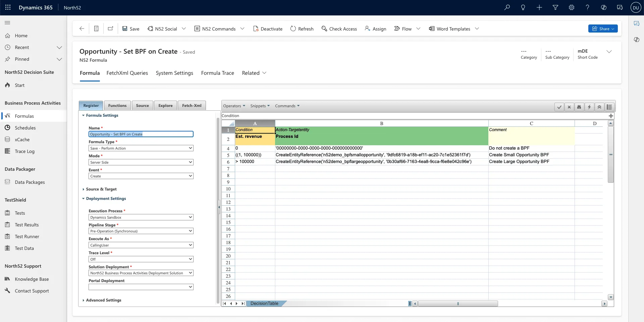Switch to the FetchXml Queries tab
Viewport: 644px width, 322px height.
click(x=127, y=73)
